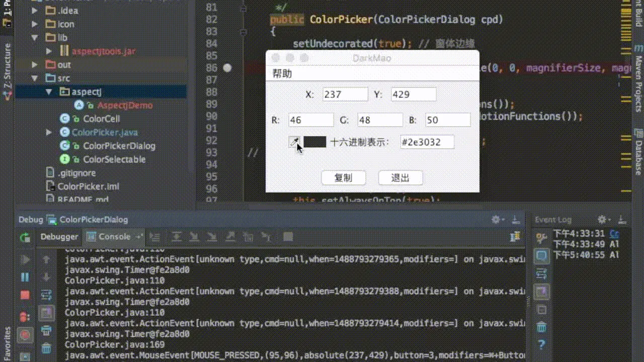Switch to the Debugger tab

point(59,237)
